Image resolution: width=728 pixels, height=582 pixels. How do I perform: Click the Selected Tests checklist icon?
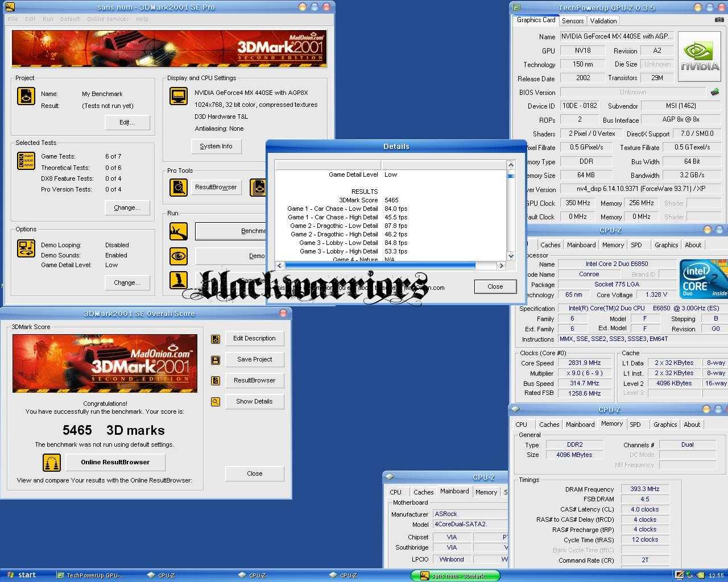tap(26, 161)
